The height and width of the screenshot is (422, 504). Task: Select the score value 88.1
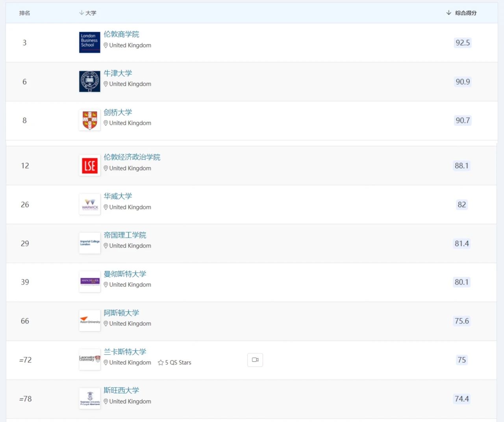[462, 166]
